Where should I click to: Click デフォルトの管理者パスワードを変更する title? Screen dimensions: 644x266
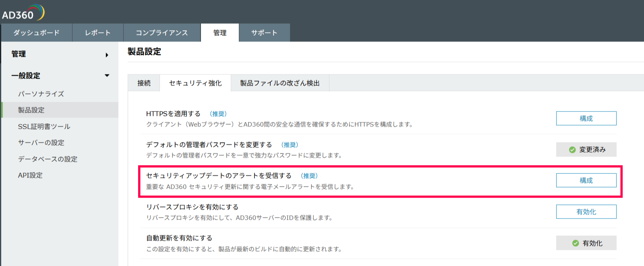click(x=209, y=144)
